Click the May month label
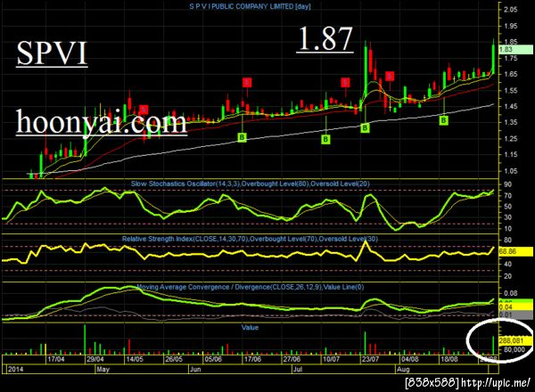 103,369
